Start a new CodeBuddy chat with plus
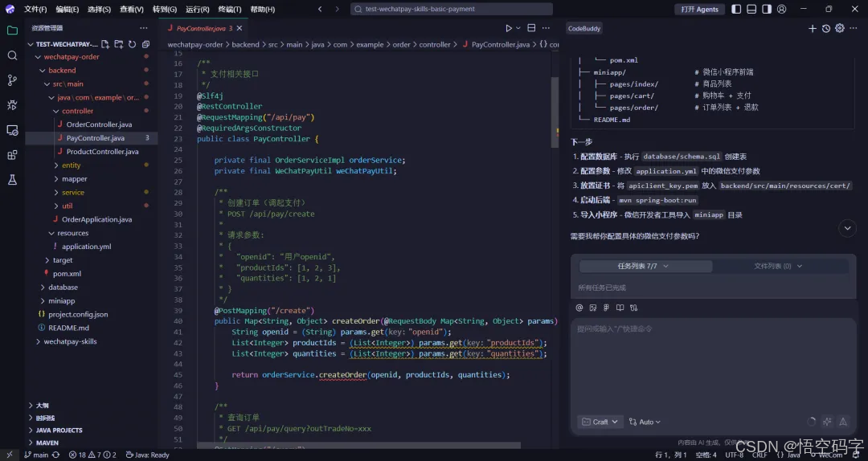The image size is (868, 461). tap(812, 28)
